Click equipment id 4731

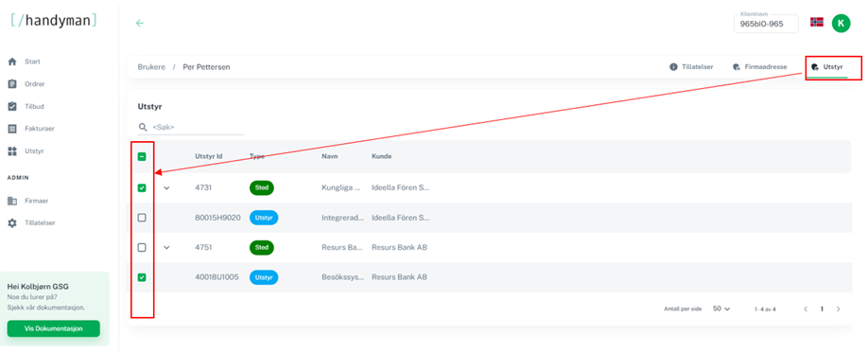point(203,188)
